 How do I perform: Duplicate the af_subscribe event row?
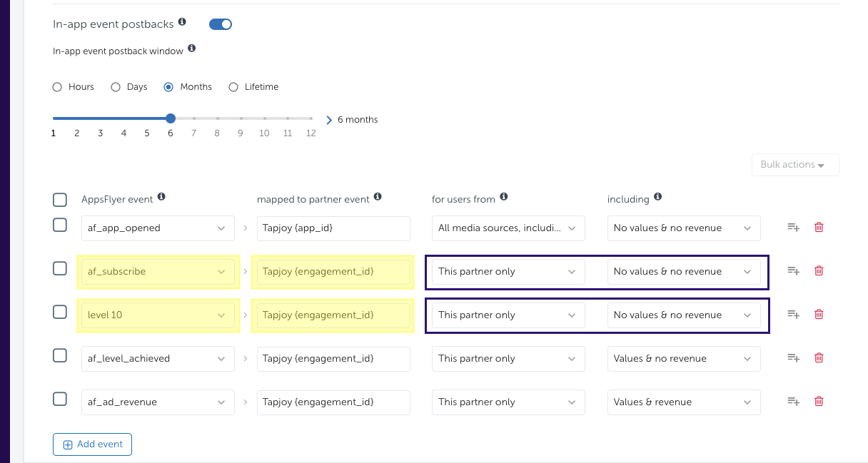(793, 271)
